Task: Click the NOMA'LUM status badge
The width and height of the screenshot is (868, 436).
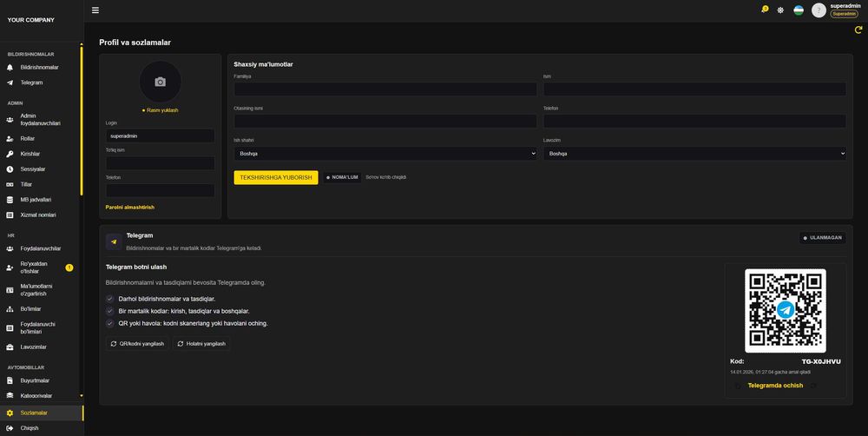Action: pyautogui.click(x=342, y=177)
